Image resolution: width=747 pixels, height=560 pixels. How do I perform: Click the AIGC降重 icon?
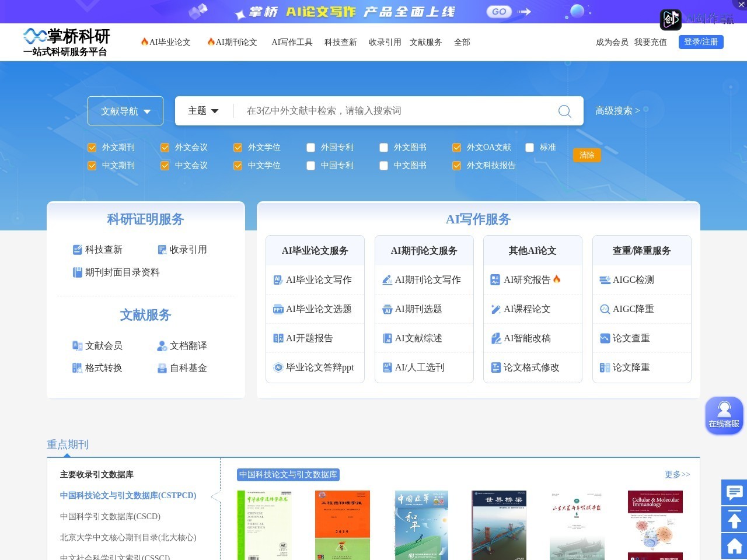[605, 309]
